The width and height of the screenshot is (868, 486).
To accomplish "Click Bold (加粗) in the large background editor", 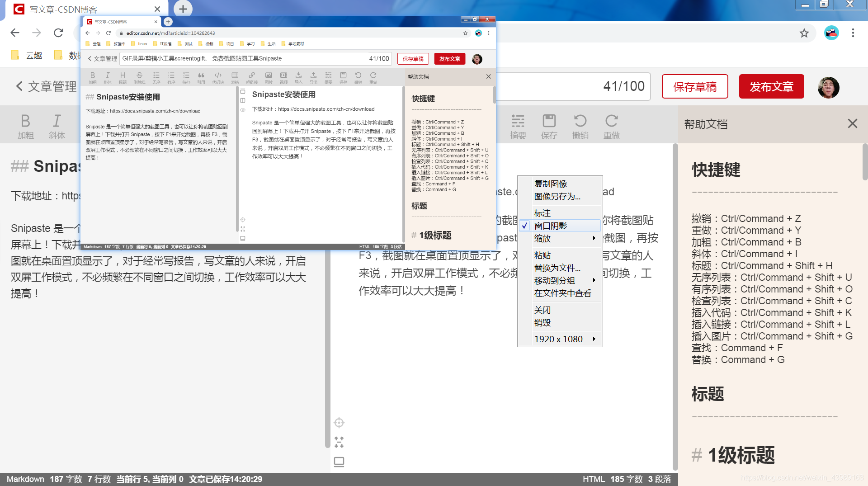I will pyautogui.click(x=25, y=126).
